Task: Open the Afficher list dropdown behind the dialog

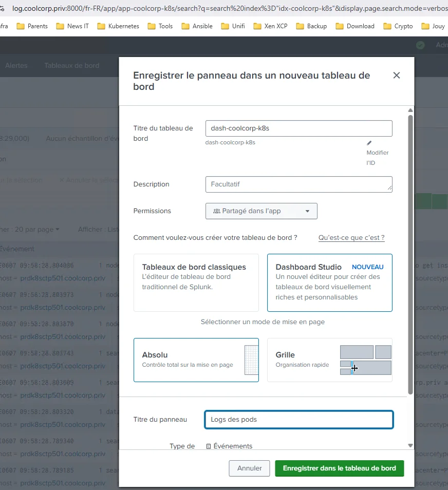Action: point(99,230)
